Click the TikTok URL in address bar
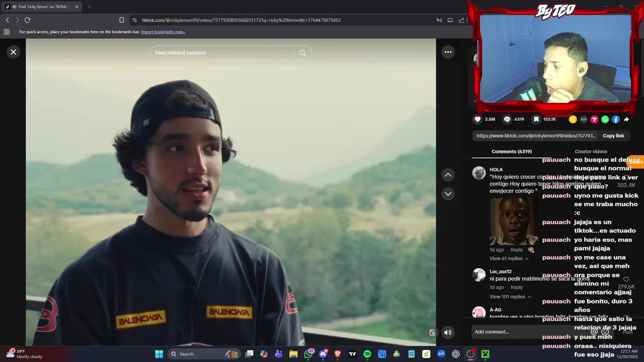The height and width of the screenshot is (362, 644). coord(241,20)
